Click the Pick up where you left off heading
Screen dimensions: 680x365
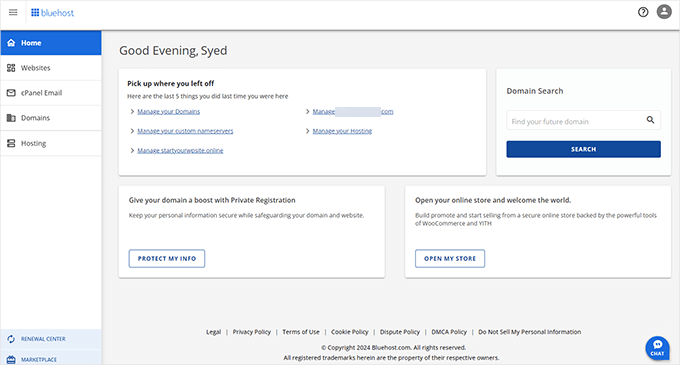coord(170,83)
